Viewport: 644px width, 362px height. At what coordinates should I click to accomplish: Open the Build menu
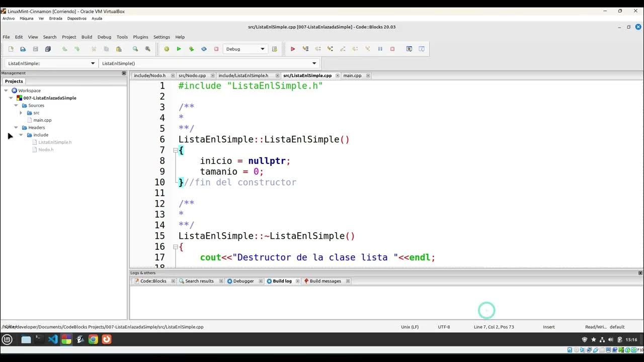pyautogui.click(x=87, y=37)
